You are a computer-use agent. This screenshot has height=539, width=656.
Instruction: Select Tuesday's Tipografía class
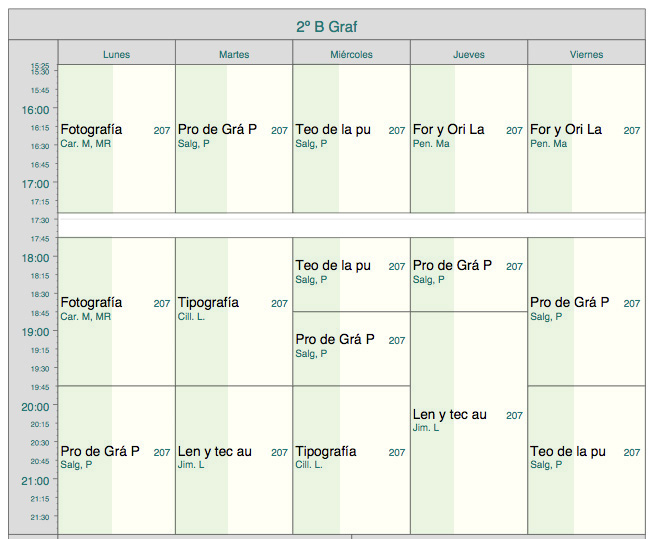234,309
